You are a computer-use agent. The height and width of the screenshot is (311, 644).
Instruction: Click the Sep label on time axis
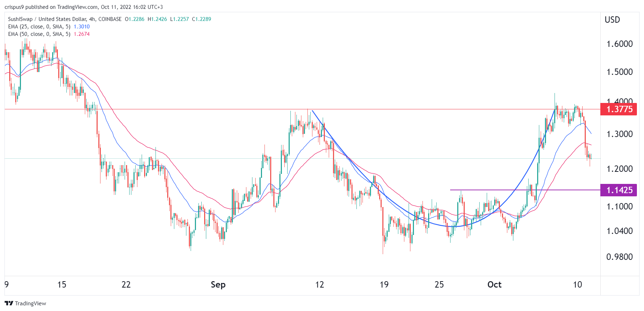click(x=218, y=285)
